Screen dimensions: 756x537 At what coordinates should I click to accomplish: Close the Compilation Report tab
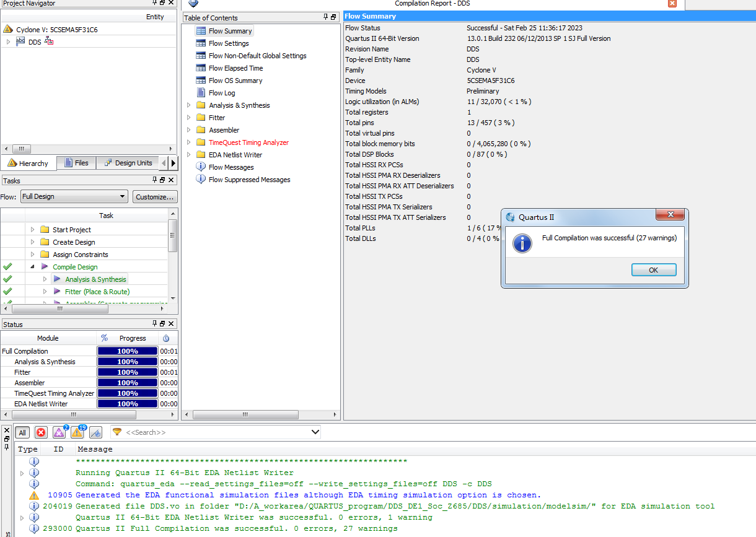[x=672, y=3]
